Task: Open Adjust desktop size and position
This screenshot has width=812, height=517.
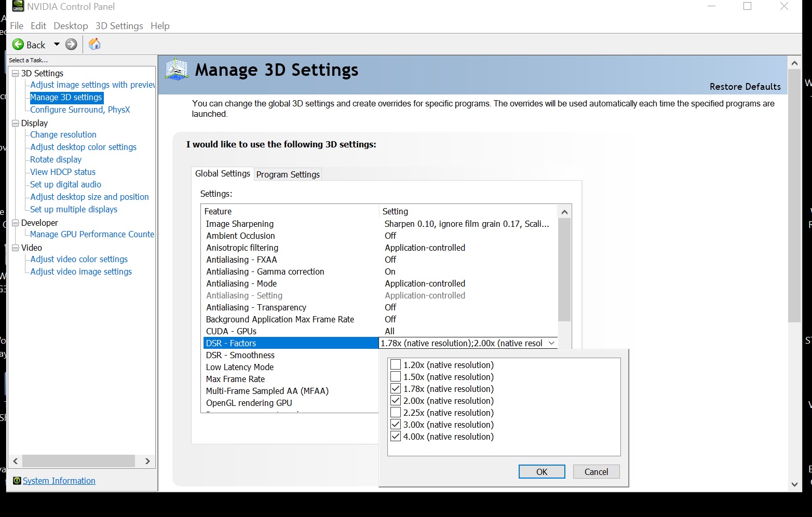Action: (x=89, y=197)
